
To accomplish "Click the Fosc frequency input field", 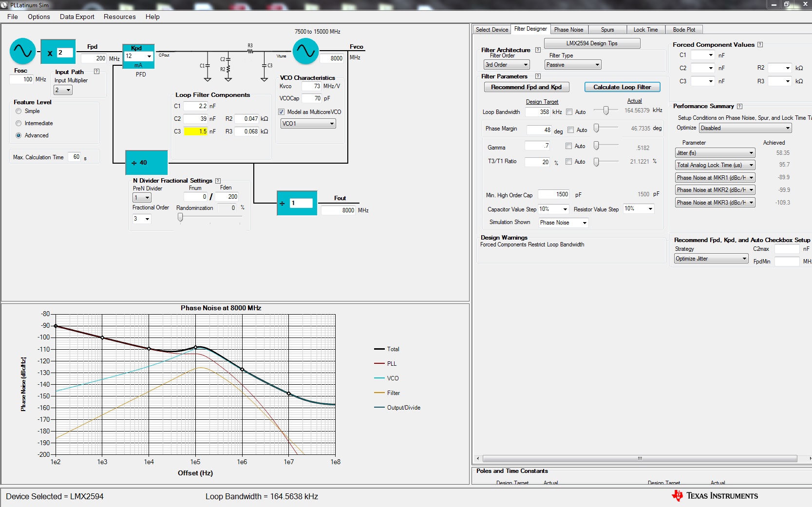I will click(x=21, y=79).
